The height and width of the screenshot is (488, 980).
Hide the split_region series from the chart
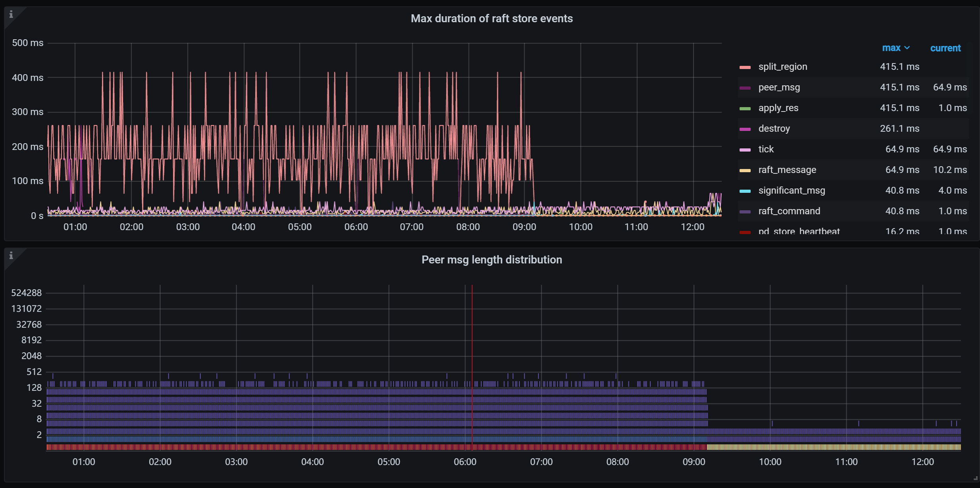(782, 66)
